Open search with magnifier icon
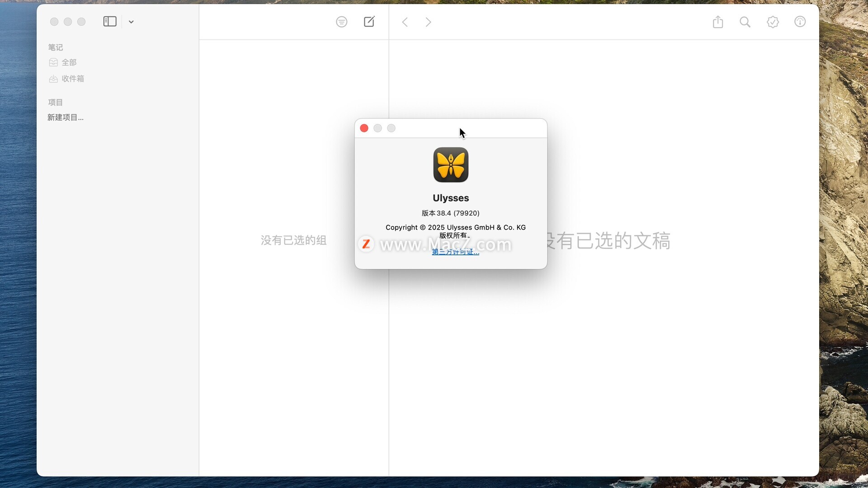This screenshot has height=488, width=868. pos(745,22)
